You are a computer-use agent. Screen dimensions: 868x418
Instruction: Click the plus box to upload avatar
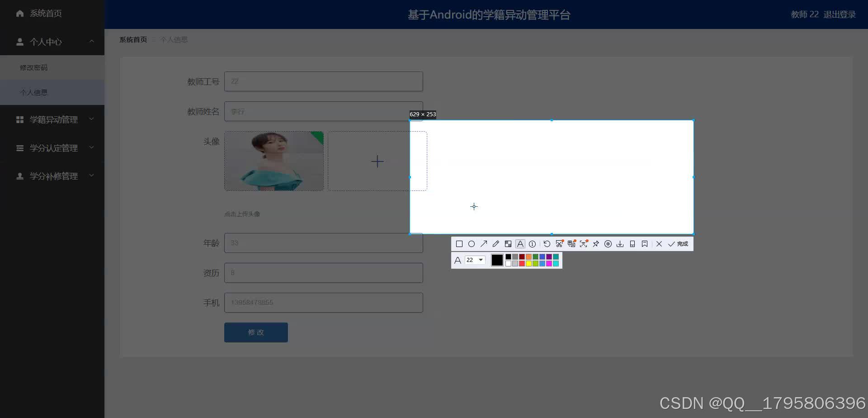point(377,161)
